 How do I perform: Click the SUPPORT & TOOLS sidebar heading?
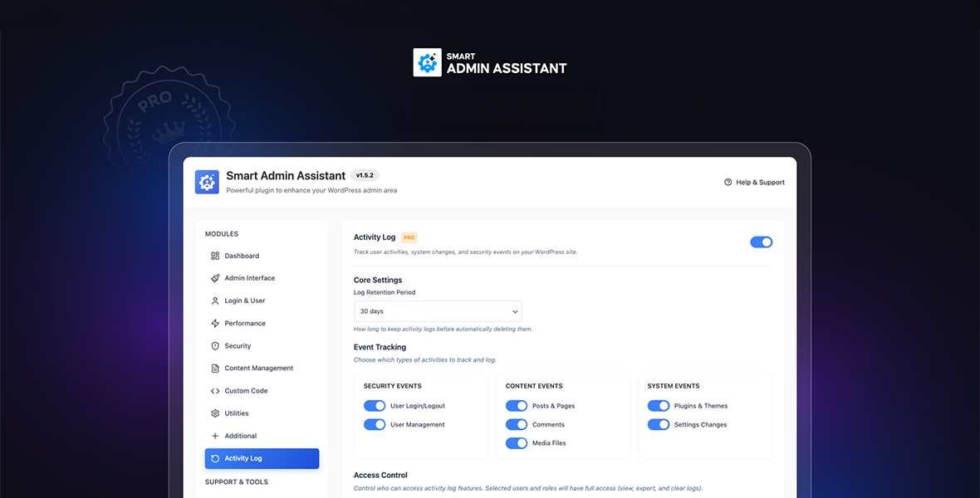point(236,481)
